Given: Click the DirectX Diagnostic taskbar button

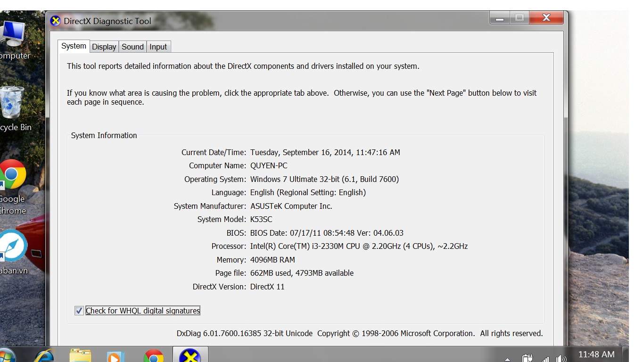Looking at the screenshot, I should click(x=190, y=355).
